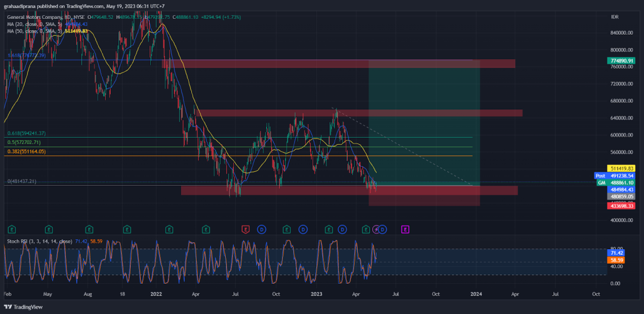
Task: Click the 0.5 Fibonacci level label
Action: (24, 142)
